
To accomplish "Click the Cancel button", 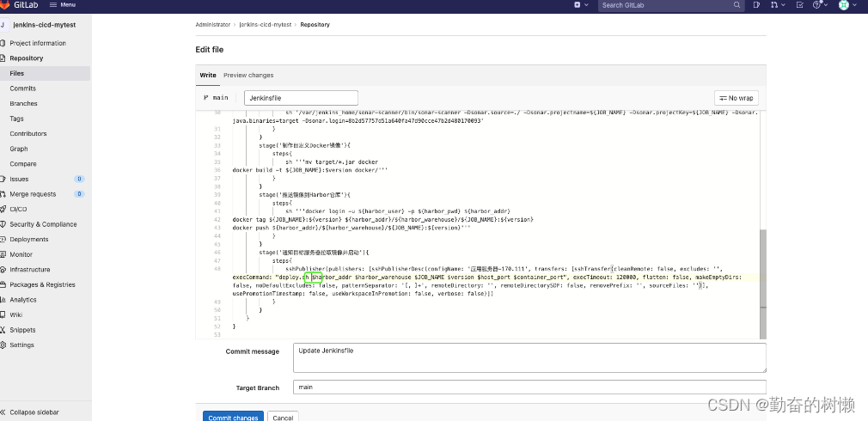I will click(283, 417).
